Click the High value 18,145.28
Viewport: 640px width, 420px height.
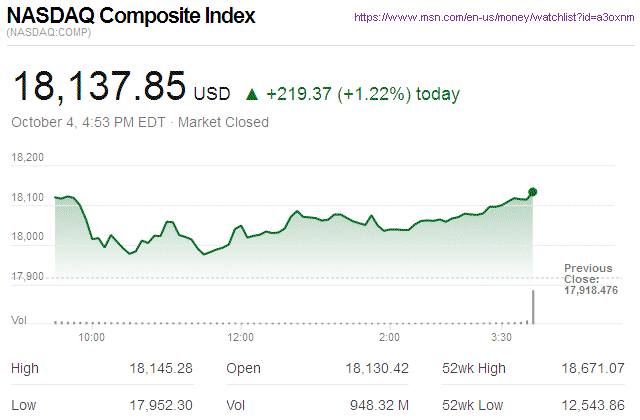pos(159,368)
